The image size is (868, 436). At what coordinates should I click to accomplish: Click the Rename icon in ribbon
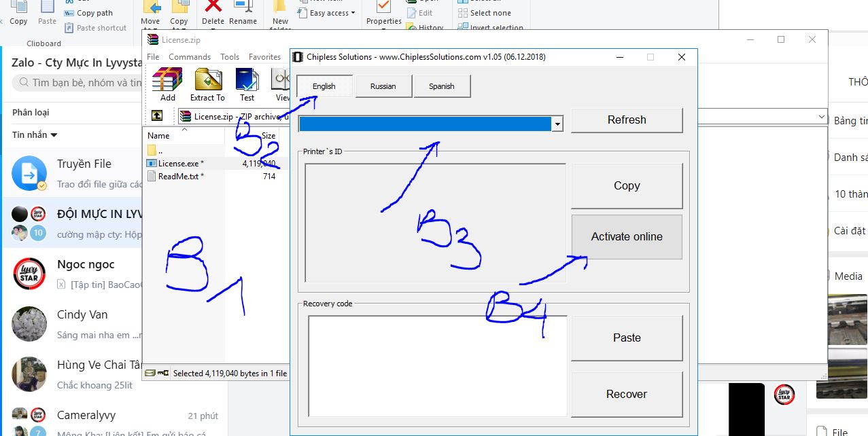point(243,8)
